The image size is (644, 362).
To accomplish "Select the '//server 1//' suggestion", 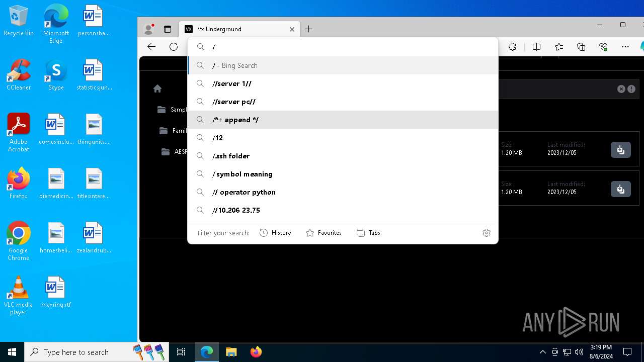I will (x=343, y=83).
